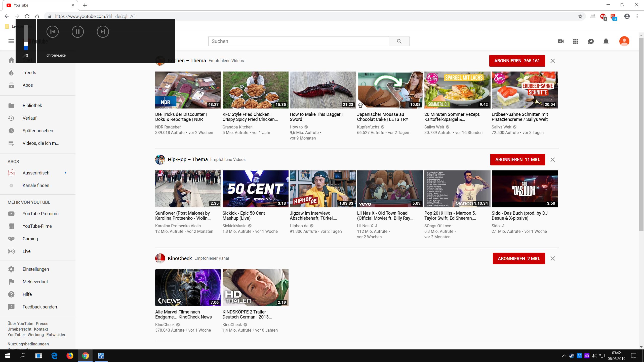Toggle the hamburger guide menu
This screenshot has width=644, height=362.
(11, 41)
